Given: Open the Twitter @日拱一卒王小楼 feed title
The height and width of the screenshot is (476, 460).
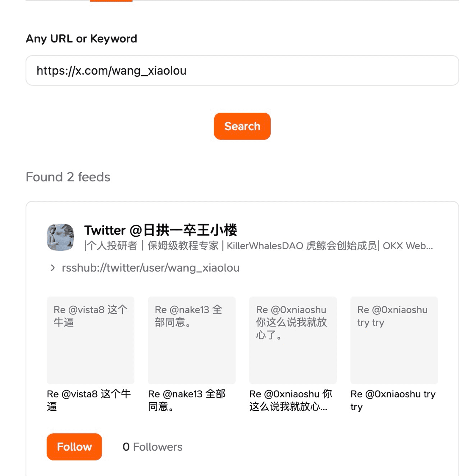Looking at the screenshot, I should tap(161, 230).
